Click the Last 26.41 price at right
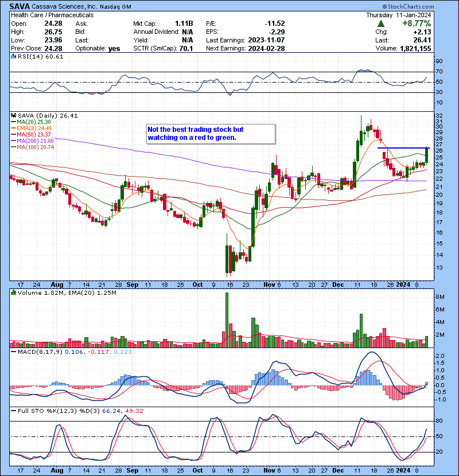This screenshot has height=476, width=459. coord(422,40)
